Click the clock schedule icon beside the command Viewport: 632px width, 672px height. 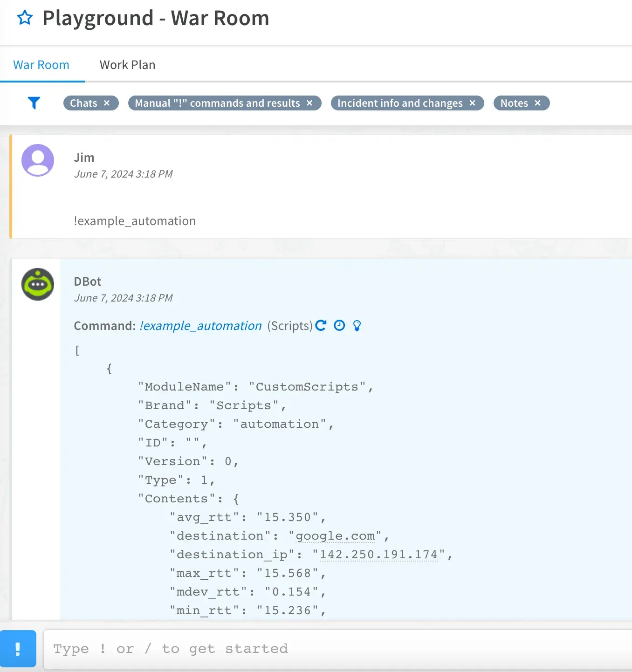click(x=339, y=325)
